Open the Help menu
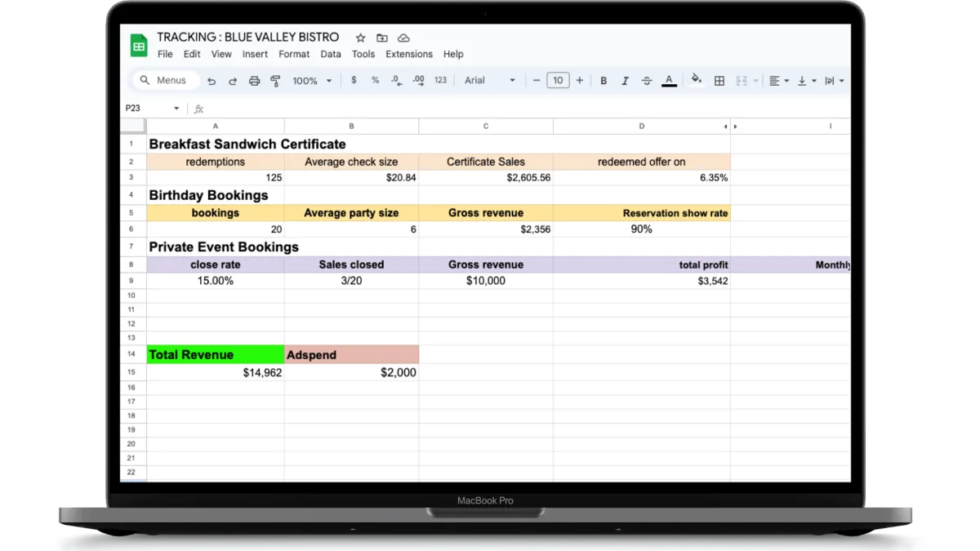The height and width of the screenshot is (551, 980). tap(453, 54)
